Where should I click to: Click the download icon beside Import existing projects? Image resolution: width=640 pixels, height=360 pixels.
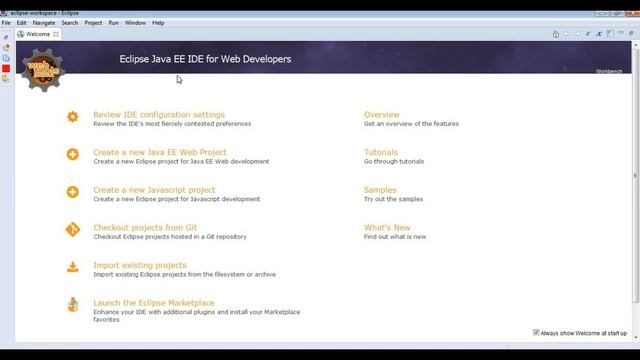[x=73, y=267]
